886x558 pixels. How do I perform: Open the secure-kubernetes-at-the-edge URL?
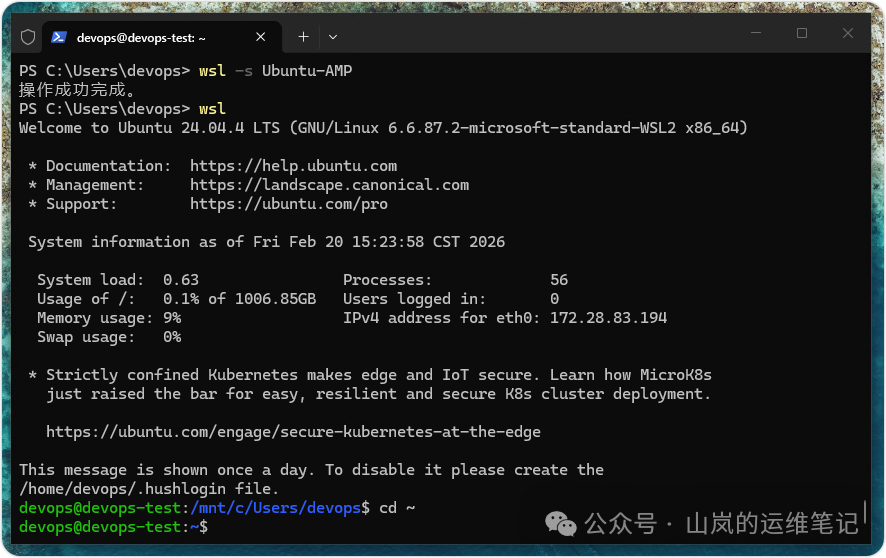293,432
